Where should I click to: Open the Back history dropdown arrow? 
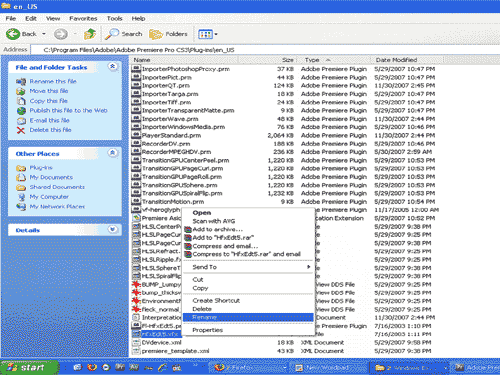pyautogui.click(x=44, y=34)
